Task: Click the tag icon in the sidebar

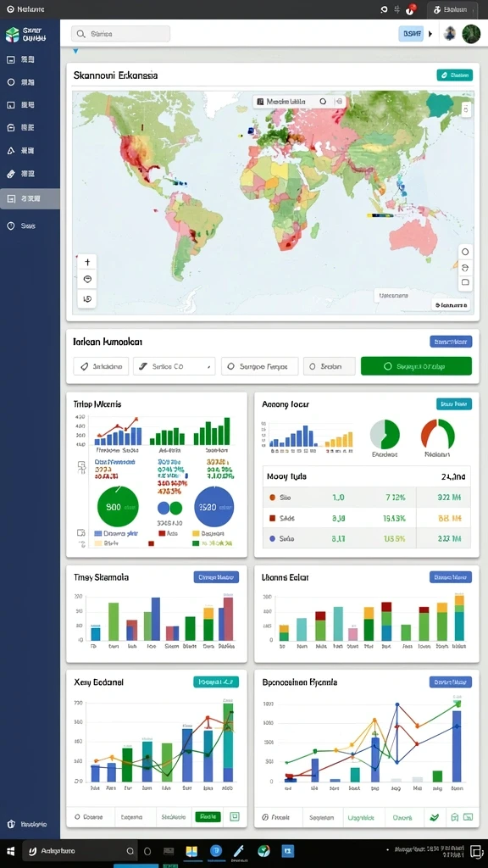Action: pyautogui.click(x=10, y=173)
